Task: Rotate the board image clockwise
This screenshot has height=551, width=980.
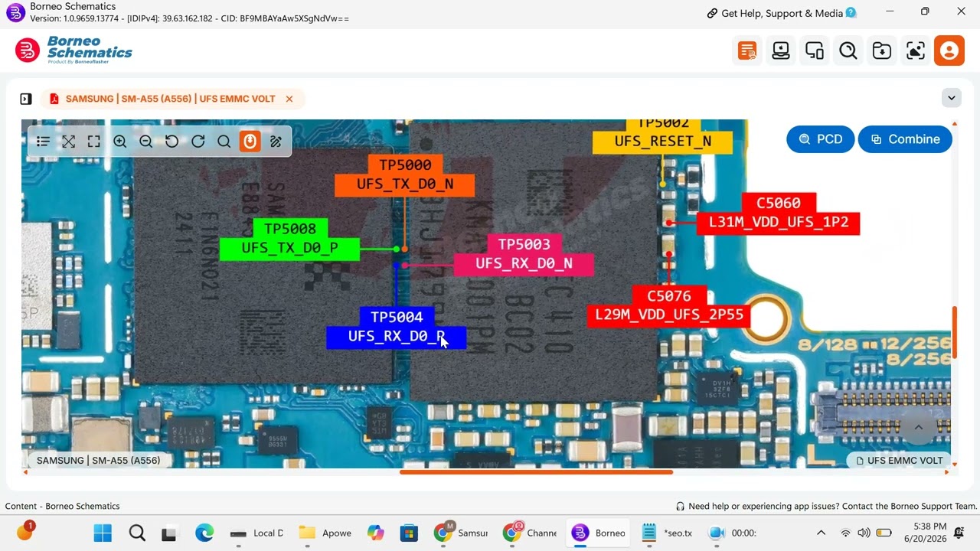Action: pos(198,142)
